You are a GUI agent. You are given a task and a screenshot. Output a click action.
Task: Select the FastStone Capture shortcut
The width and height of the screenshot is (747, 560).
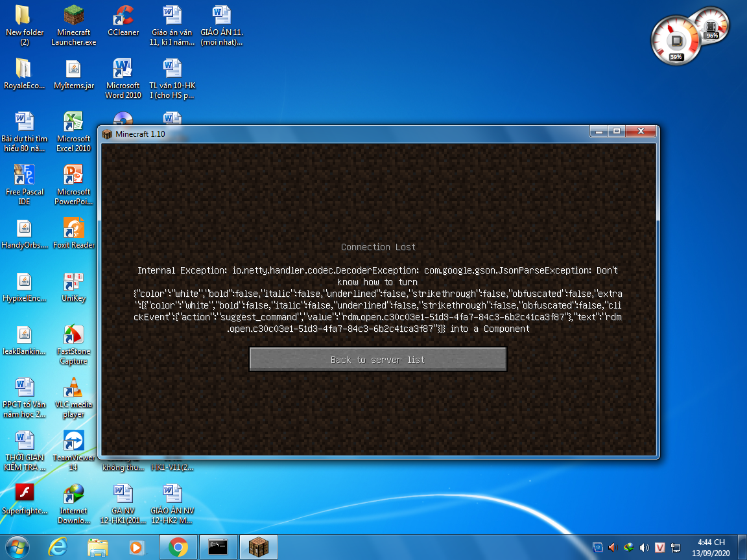[x=74, y=345]
